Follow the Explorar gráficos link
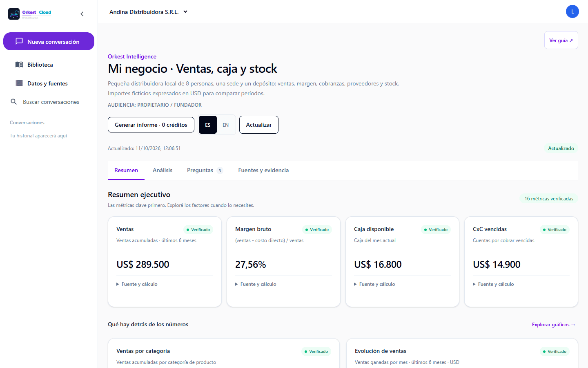Image resolution: width=588 pixels, height=368 pixels. [x=554, y=325]
